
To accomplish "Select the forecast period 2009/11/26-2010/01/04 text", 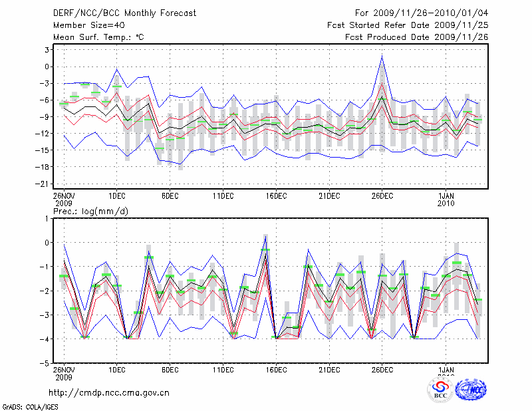I will pos(422,13).
